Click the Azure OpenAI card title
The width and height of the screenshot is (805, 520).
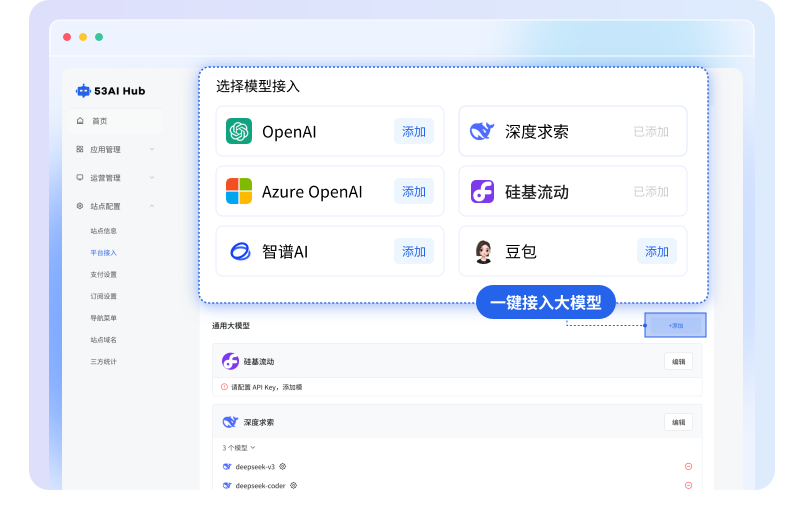click(312, 192)
